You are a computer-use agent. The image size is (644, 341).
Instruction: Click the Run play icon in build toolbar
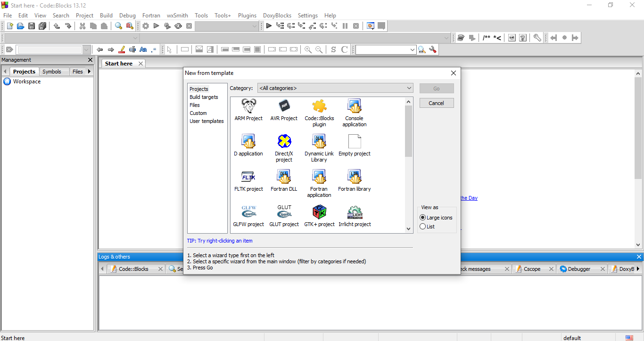pyautogui.click(x=157, y=26)
